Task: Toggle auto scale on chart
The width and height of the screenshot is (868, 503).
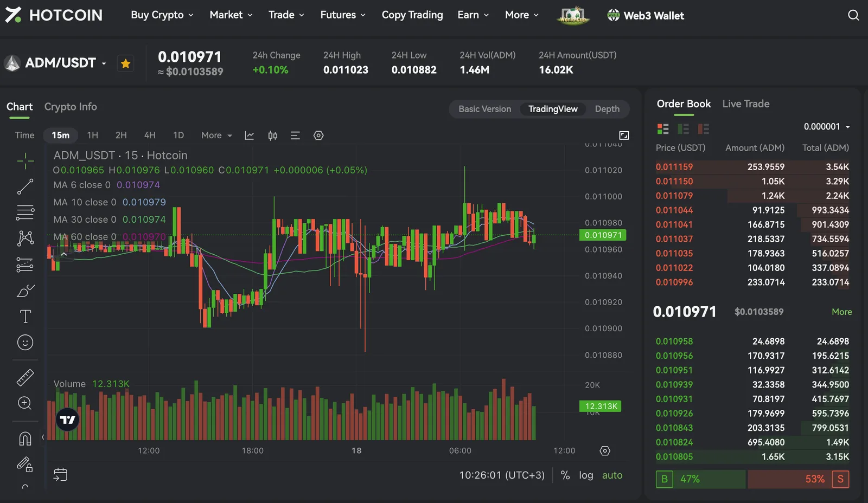Action: 612,475
